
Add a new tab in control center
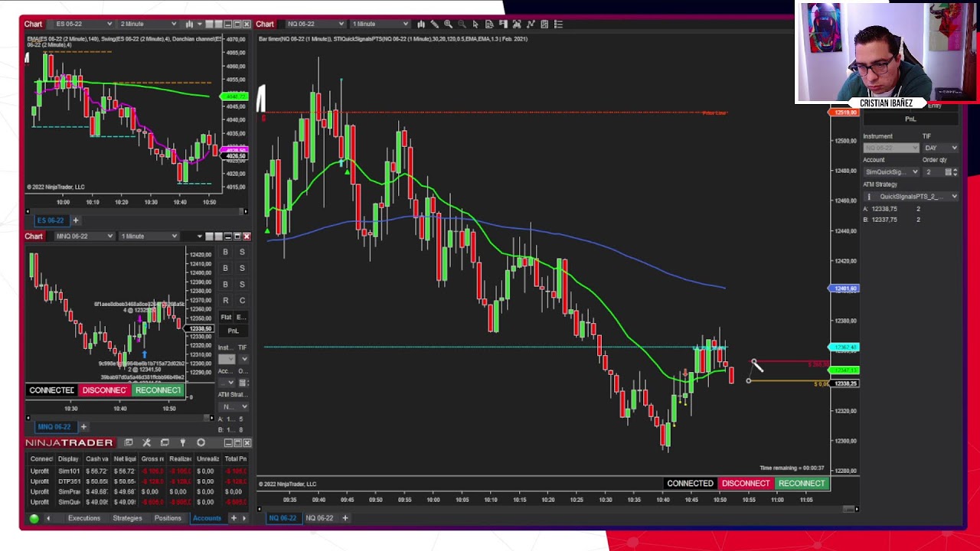click(234, 518)
